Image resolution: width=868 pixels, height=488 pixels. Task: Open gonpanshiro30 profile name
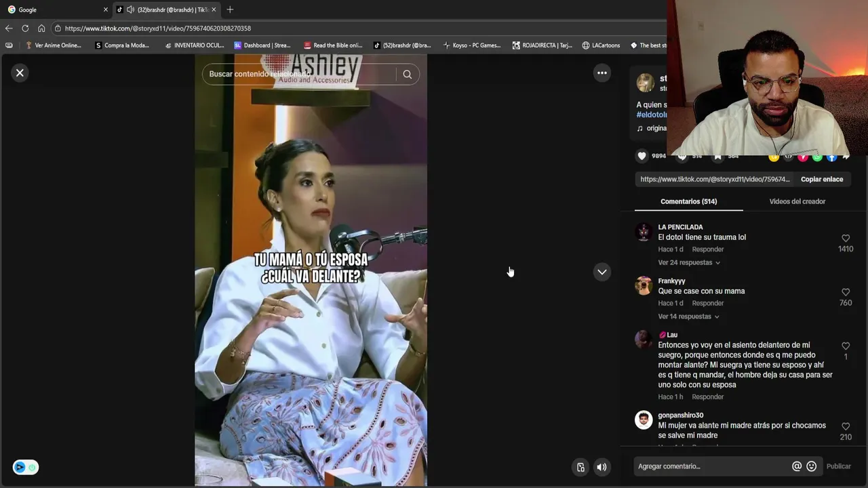click(680, 415)
